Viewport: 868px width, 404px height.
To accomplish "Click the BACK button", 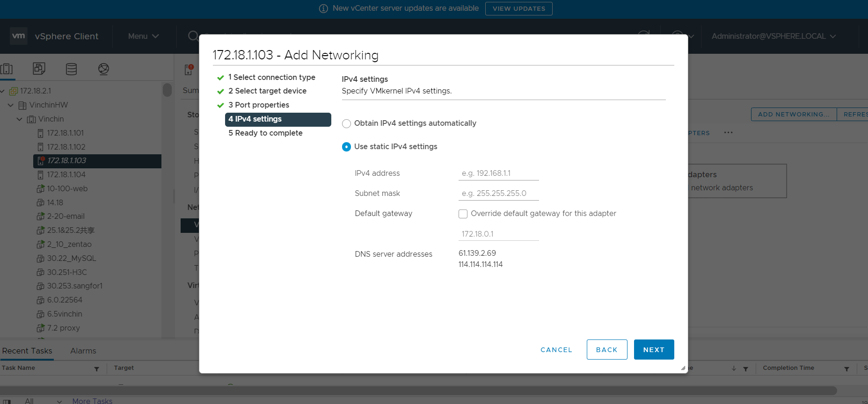I will click(x=607, y=350).
